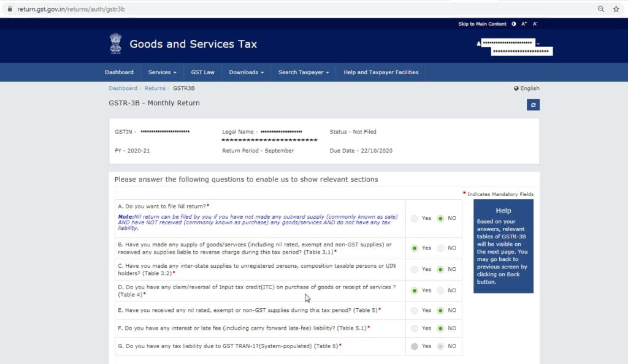
Task: Select NO for late fee question F
Action: click(x=440, y=329)
